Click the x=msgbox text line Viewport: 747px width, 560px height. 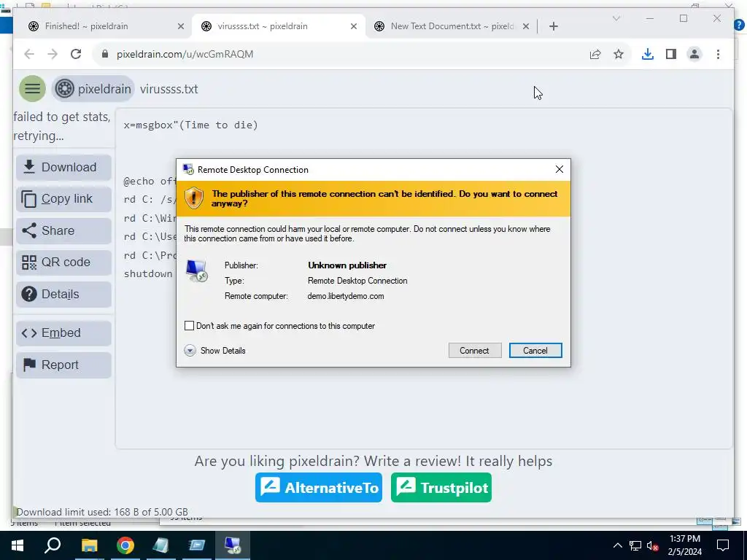click(x=190, y=125)
